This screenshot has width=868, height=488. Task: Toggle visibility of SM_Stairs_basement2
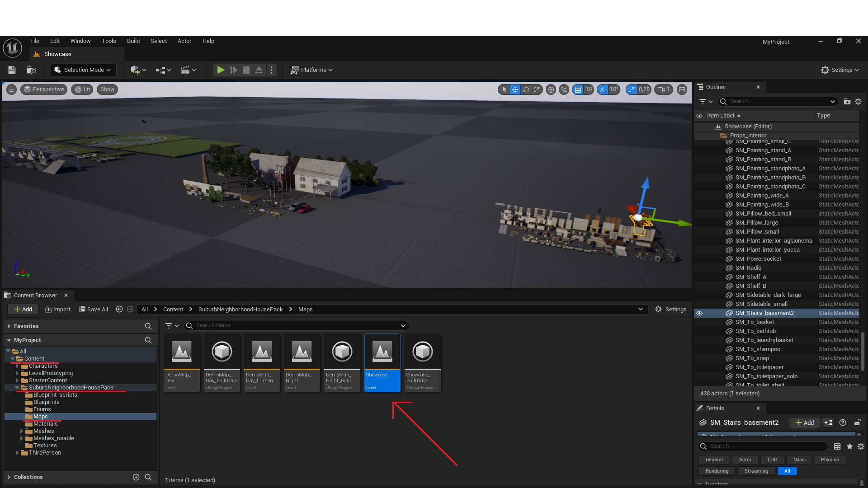click(x=699, y=313)
